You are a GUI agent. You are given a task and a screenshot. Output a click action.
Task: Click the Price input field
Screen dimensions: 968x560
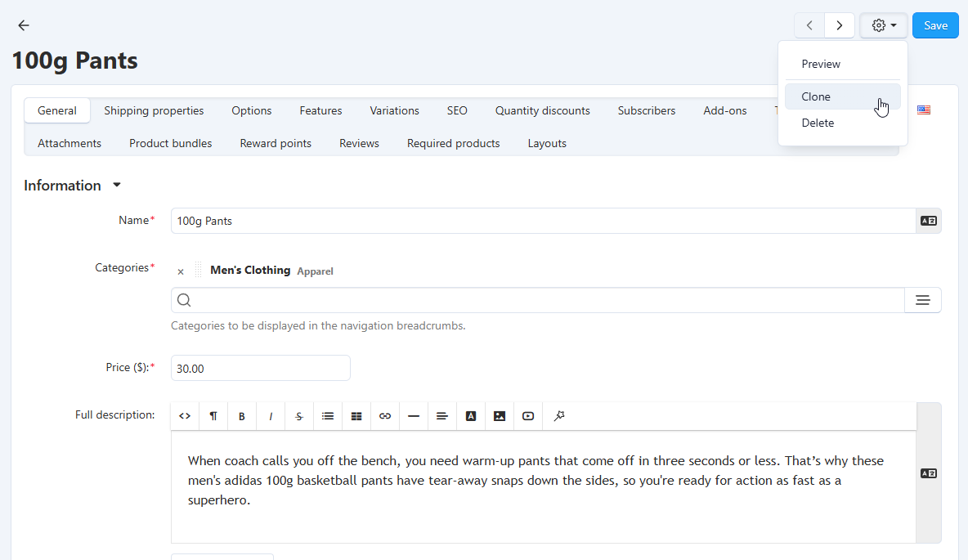click(261, 368)
